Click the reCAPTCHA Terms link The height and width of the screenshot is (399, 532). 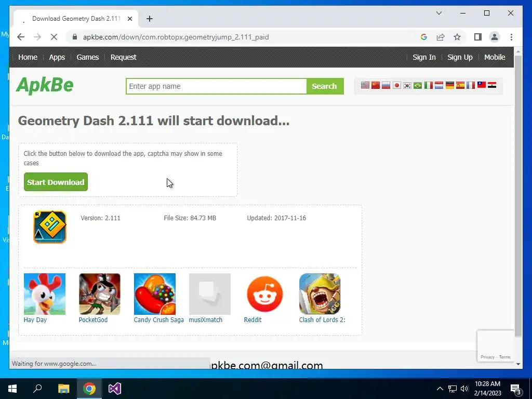504,357
